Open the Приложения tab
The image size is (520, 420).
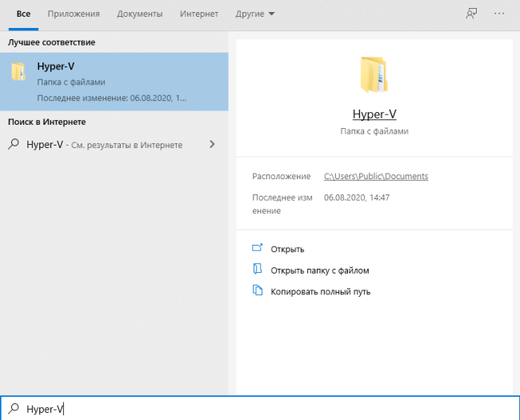click(74, 14)
